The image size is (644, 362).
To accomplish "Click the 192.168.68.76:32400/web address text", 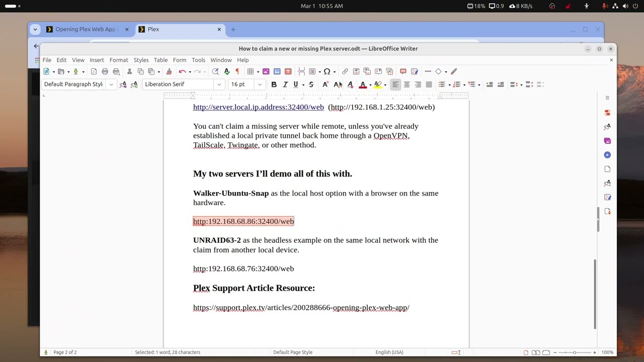I will 244,268.
